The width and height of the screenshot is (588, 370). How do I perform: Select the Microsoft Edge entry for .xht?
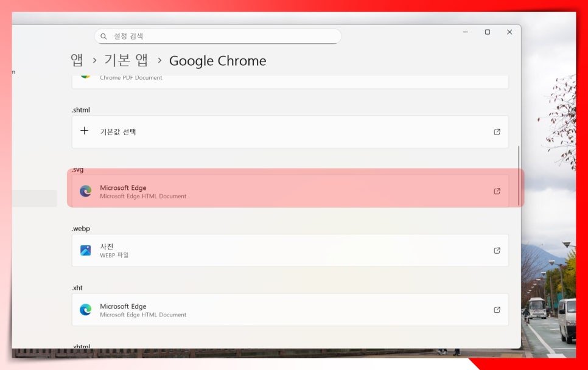(x=290, y=310)
